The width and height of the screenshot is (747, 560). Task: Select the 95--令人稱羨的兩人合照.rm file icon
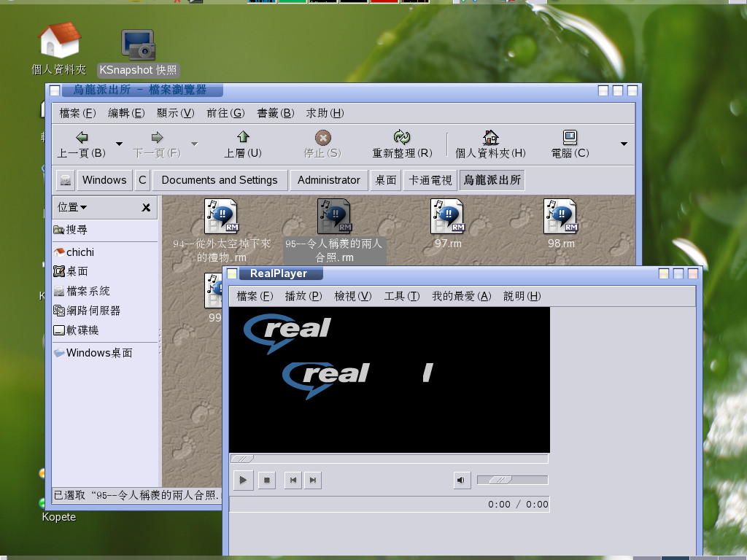pos(334,217)
